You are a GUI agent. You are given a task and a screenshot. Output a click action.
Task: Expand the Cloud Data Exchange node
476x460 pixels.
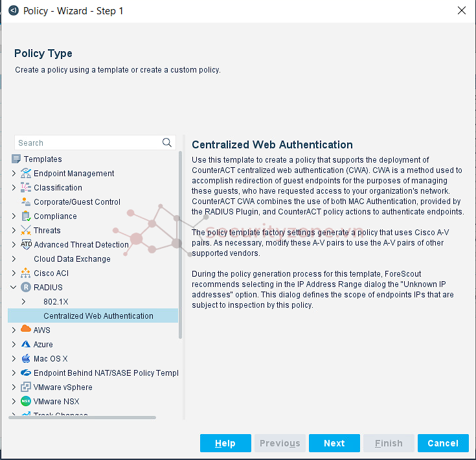[x=14, y=259]
